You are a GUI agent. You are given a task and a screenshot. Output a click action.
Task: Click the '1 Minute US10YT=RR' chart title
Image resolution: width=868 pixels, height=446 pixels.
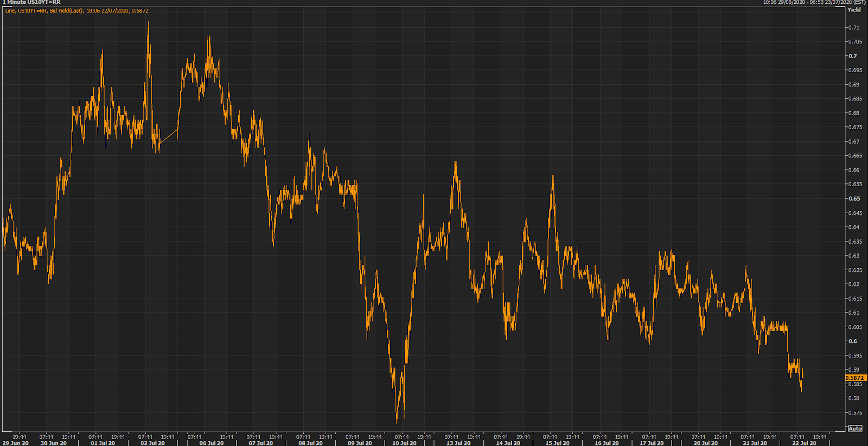tap(31, 3)
